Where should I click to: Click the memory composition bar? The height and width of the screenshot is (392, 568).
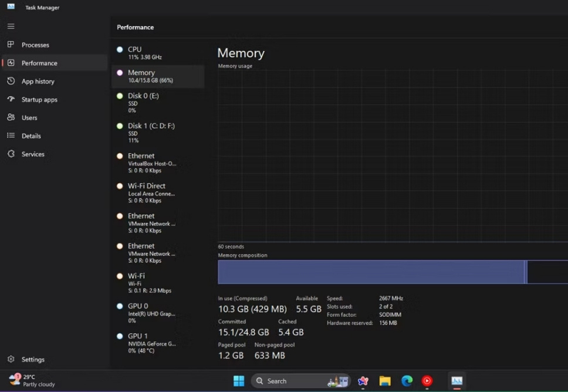(371, 272)
